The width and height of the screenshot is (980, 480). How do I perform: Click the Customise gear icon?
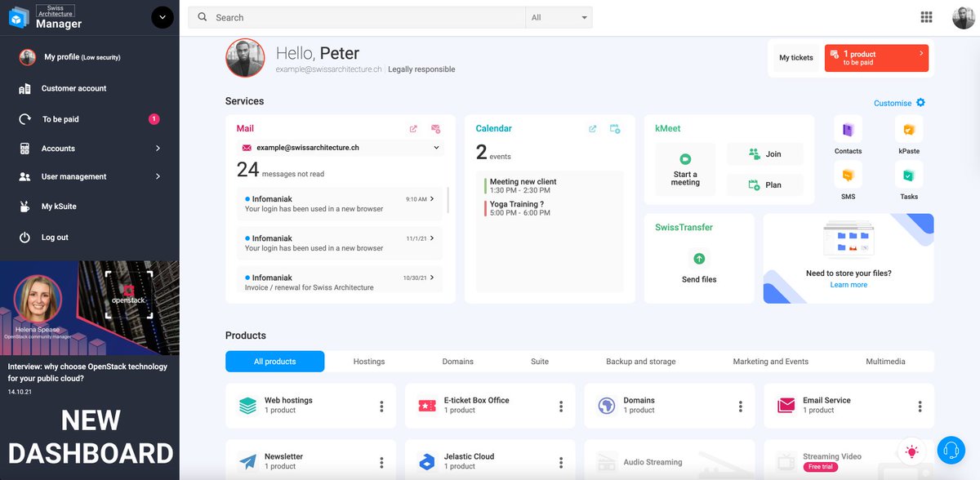click(x=920, y=103)
